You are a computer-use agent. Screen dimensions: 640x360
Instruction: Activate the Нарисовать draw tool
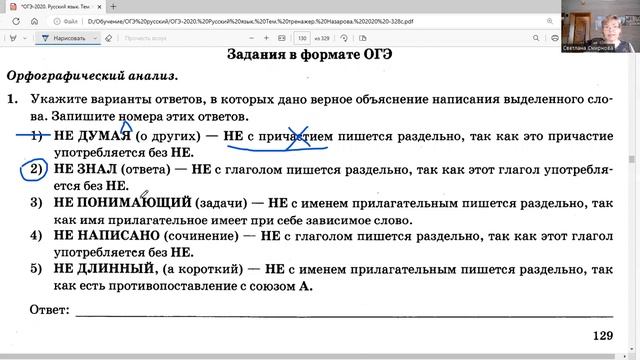click(x=64, y=38)
